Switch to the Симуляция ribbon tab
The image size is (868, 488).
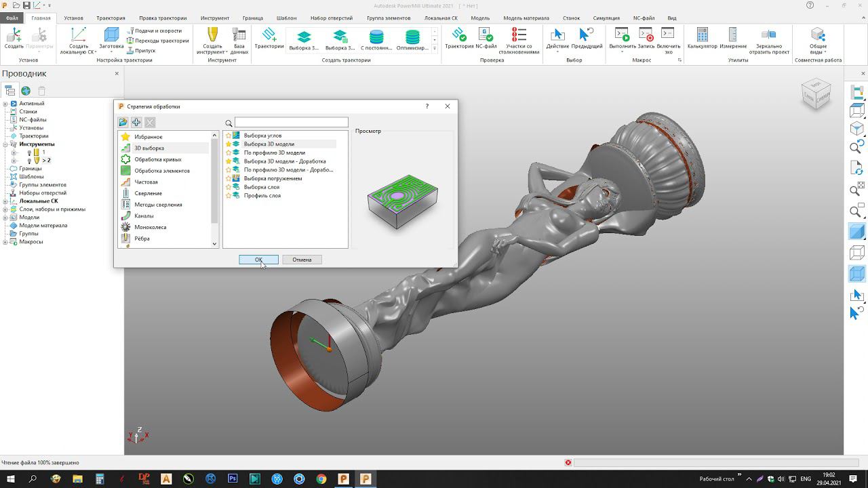tap(606, 18)
